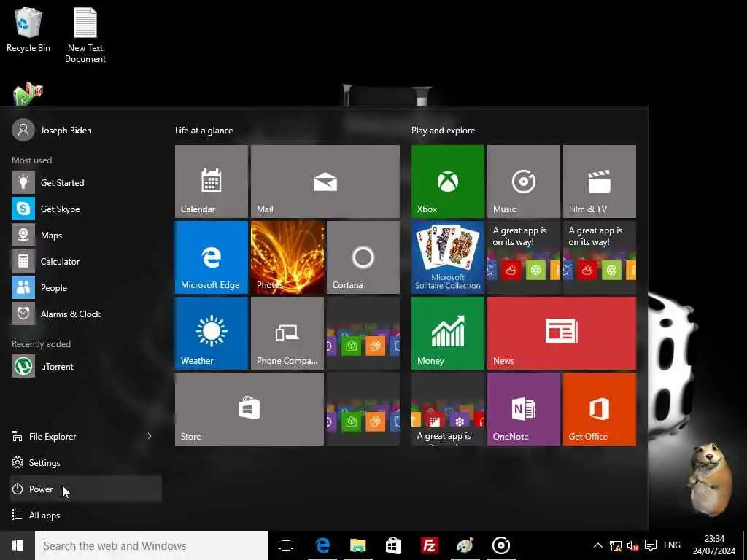Open the Phone Companion tile
This screenshot has width=747, height=560.
[287, 332]
